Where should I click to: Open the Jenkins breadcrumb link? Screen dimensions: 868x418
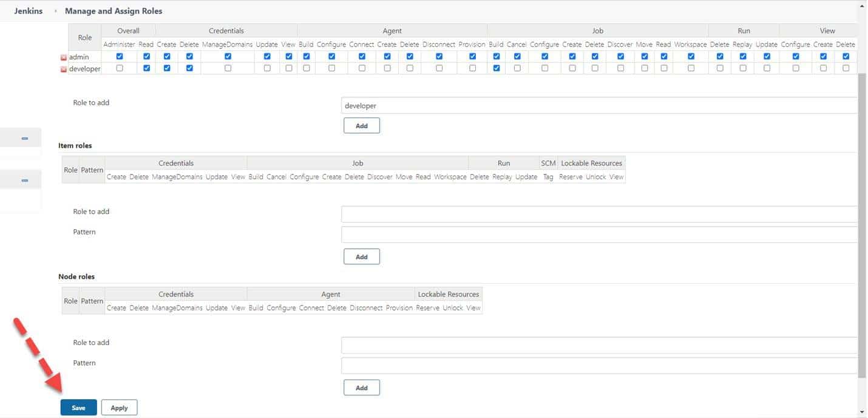(x=27, y=10)
